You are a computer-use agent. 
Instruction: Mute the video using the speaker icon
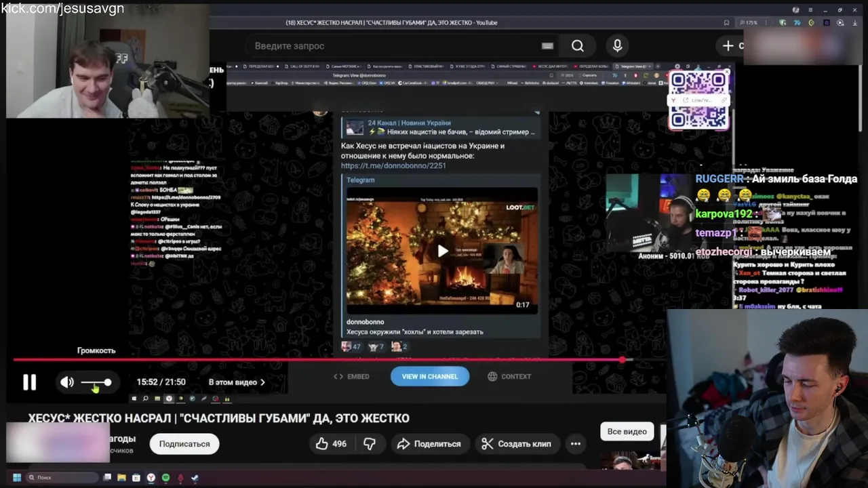[67, 382]
